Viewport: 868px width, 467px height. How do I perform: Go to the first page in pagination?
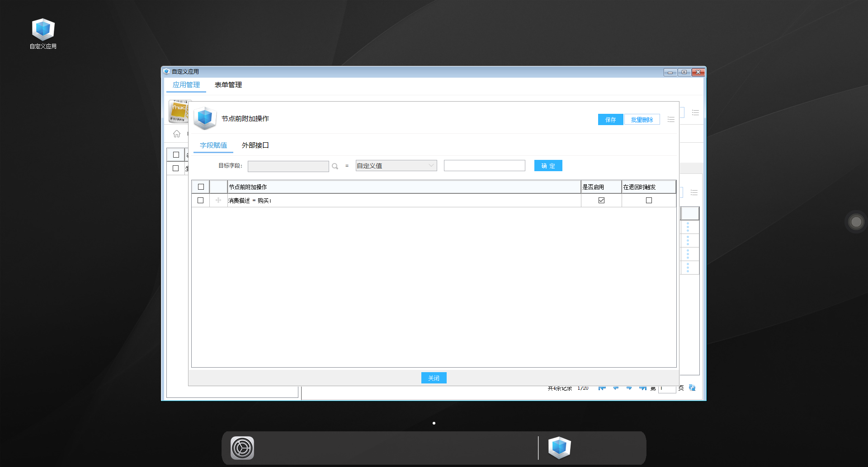(x=602, y=388)
